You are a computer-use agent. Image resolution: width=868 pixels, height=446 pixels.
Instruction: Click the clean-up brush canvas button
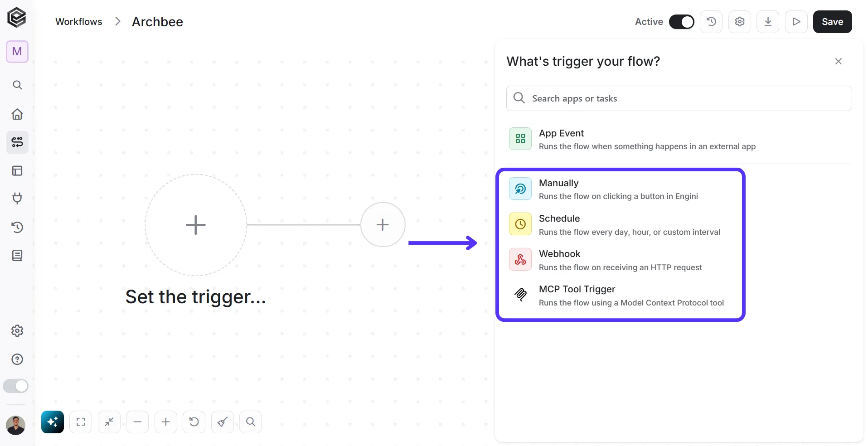click(x=223, y=422)
